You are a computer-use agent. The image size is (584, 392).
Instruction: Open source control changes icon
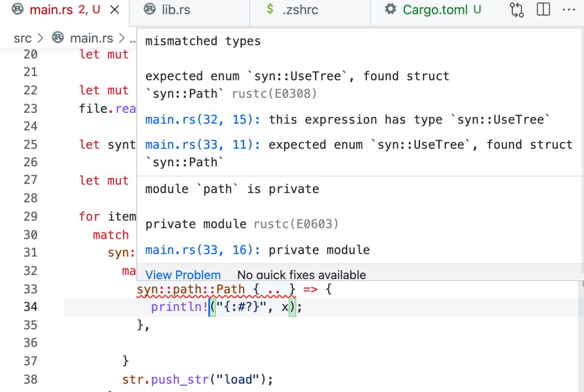(x=517, y=10)
